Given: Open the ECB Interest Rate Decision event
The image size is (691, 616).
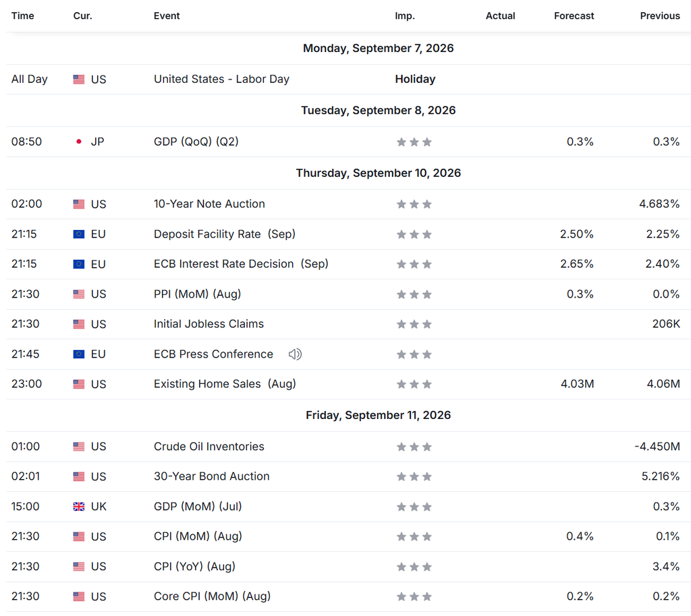Looking at the screenshot, I should click(241, 264).
